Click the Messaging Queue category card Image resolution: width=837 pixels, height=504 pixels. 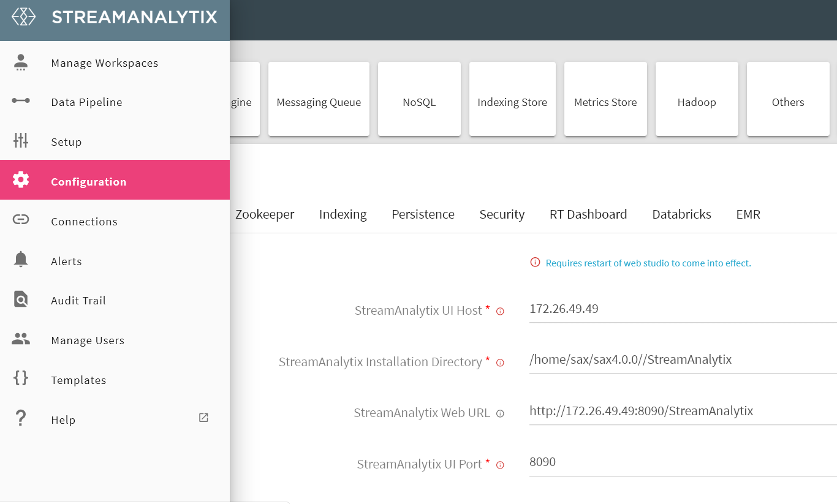coord(319,99)
